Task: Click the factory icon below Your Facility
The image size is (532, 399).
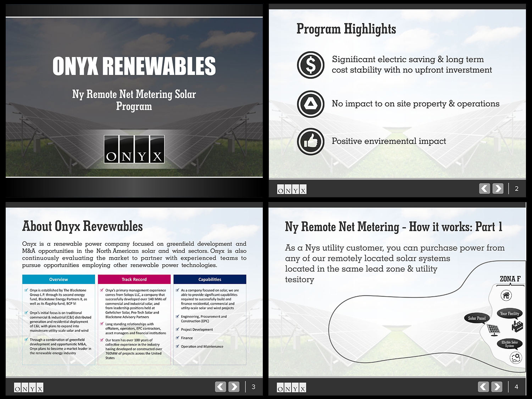Action: click(x=517, y=326)
